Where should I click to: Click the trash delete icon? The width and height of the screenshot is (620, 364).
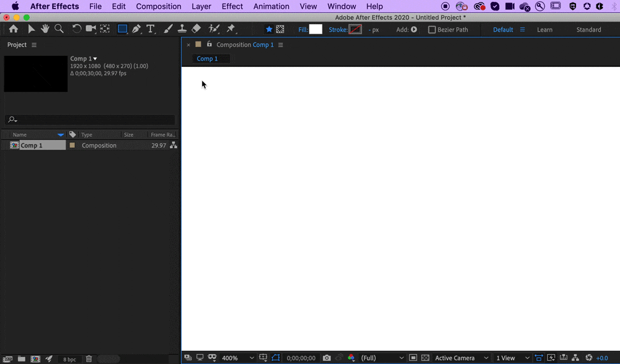(x=89, y=359)
